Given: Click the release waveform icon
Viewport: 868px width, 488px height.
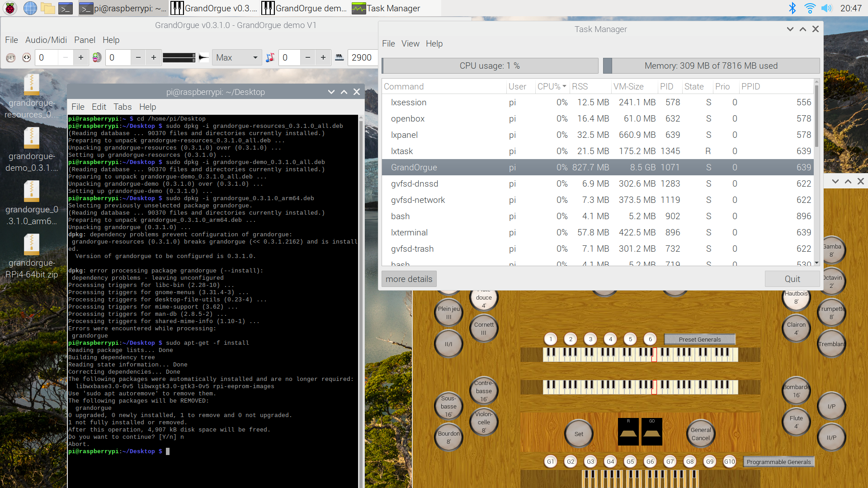Looking at the screenshot, I should tap(204, 57).
